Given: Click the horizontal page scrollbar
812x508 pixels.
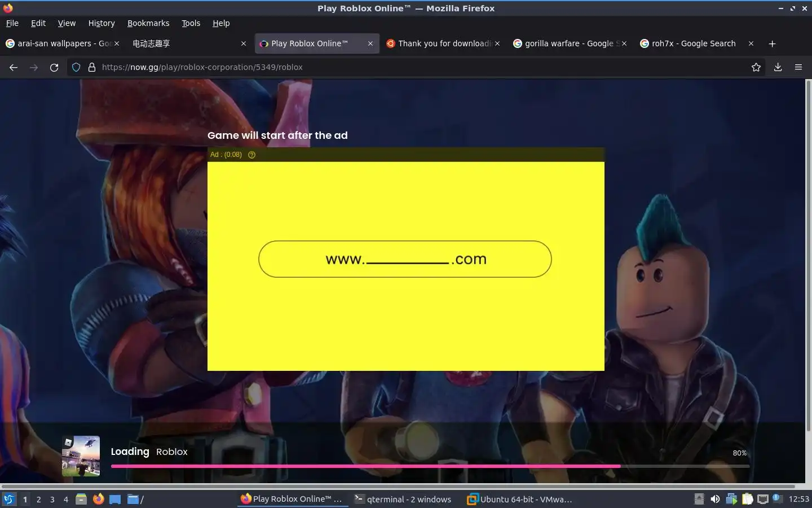Looking at the screenshot, I should click(x=398, y=486).
